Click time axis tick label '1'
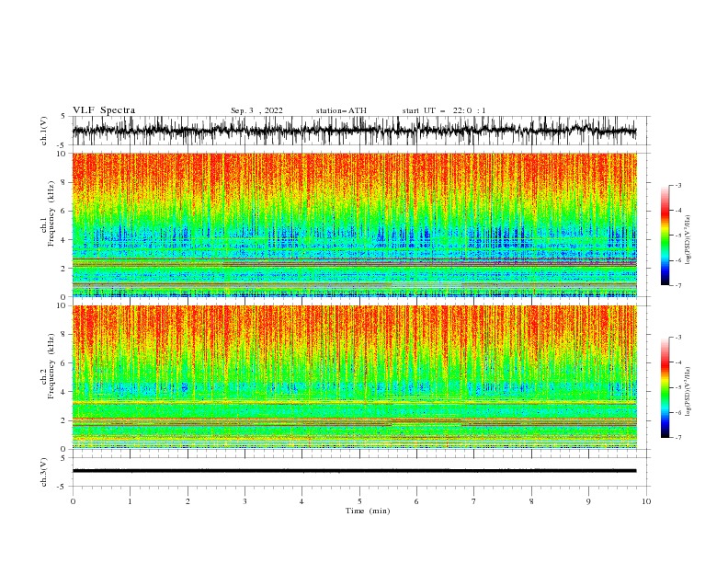 (130, 501)
